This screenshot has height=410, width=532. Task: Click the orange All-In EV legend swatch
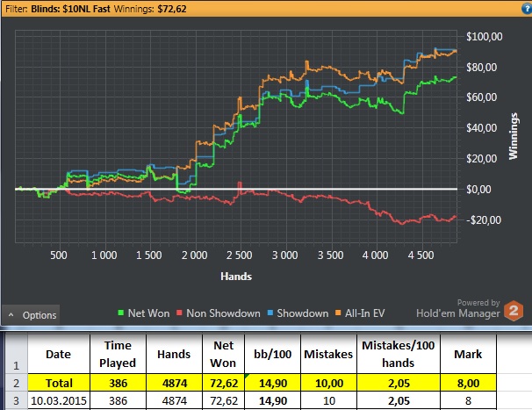coord(338,313)
